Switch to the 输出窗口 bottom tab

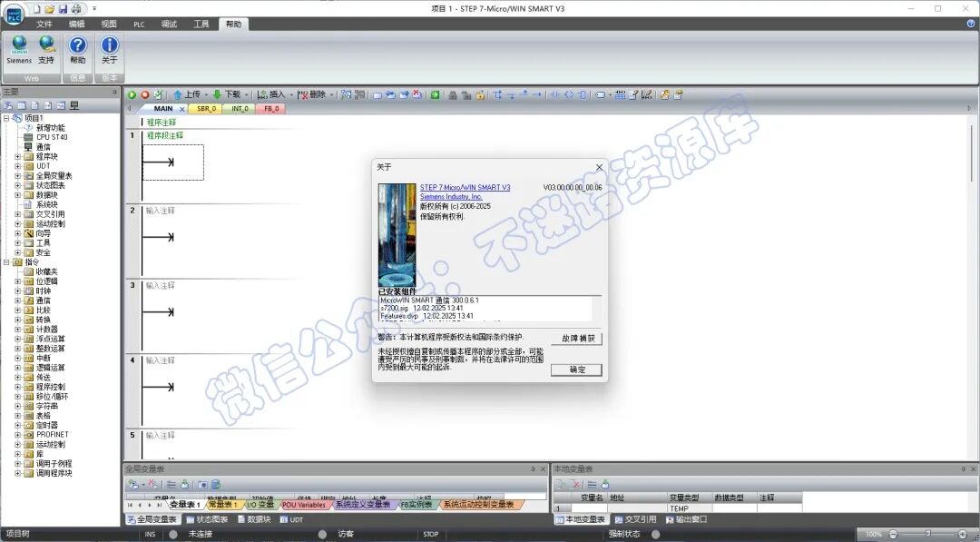coord(686,519)
